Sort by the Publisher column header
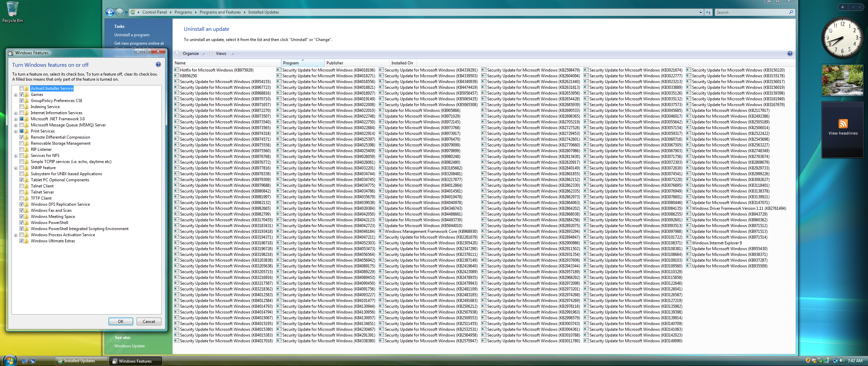 (357, 63)
